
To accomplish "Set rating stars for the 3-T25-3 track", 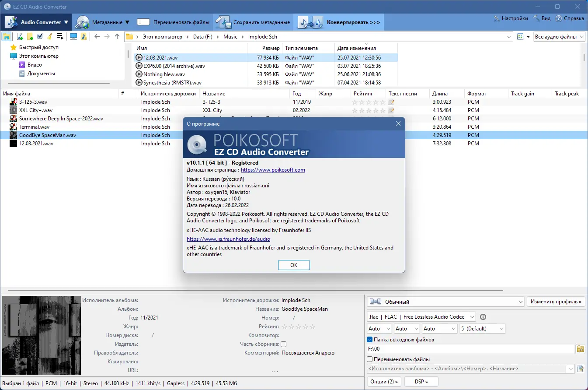I will [x=369, y=102].
